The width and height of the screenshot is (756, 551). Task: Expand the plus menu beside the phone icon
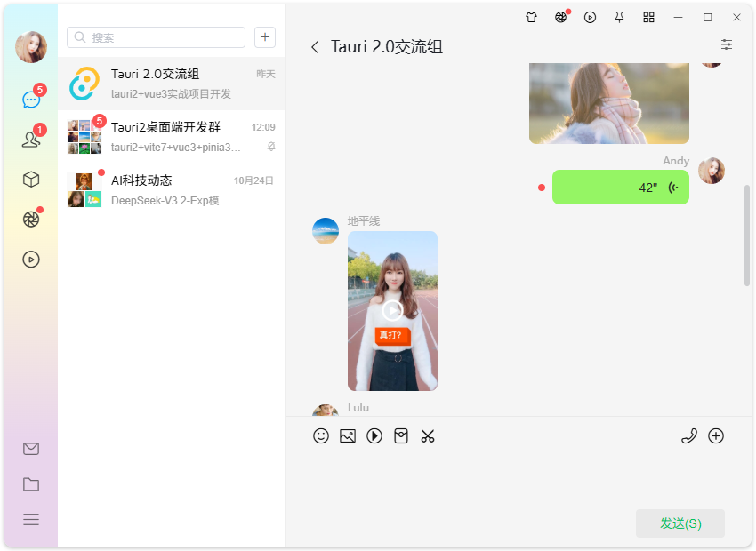(x=716, y=436)
